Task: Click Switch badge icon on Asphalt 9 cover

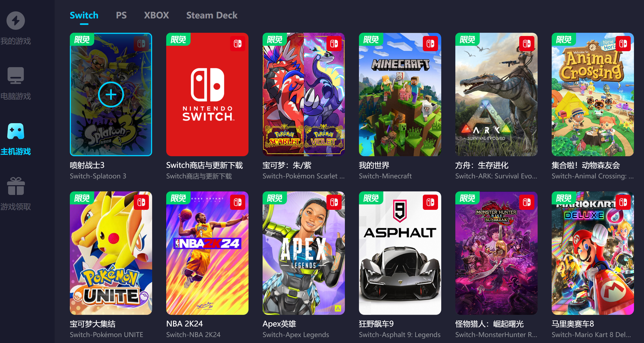Action: [430, 202]
